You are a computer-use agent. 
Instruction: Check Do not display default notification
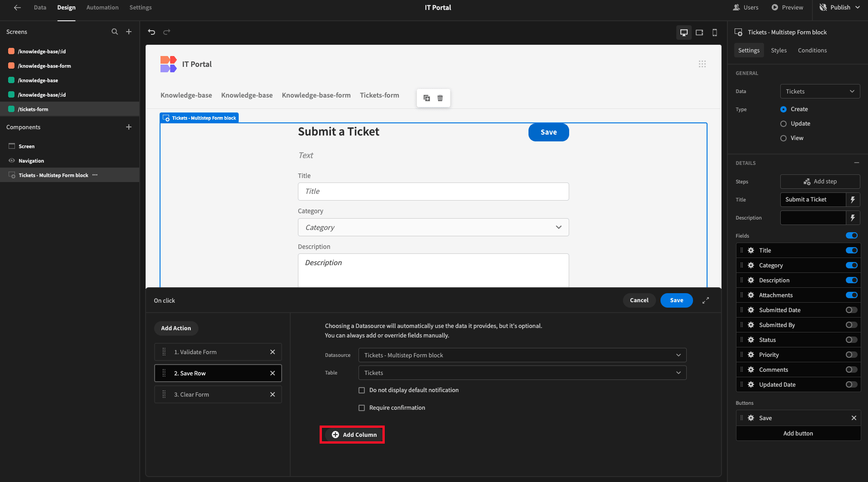pyautogui.click(x=362, y=390)
